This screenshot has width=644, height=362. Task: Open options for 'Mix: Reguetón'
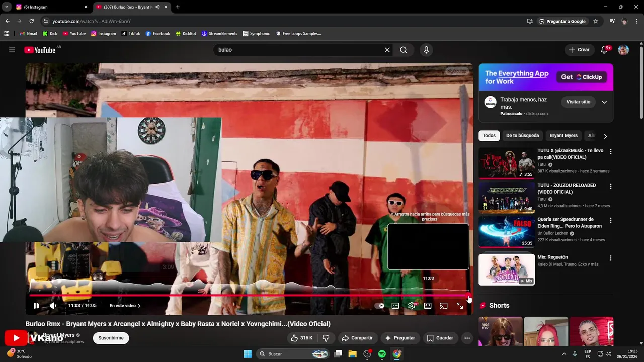tap(611, 258)
